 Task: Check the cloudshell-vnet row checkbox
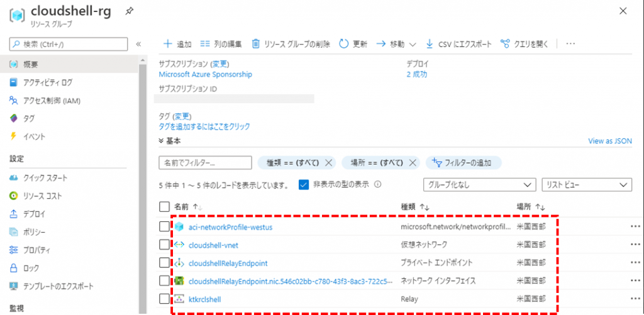(x=164, y=245)
